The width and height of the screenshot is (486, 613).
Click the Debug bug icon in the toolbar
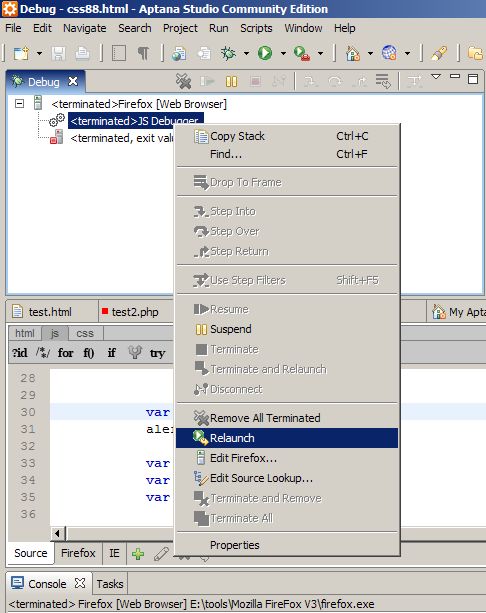pos(228,53)
